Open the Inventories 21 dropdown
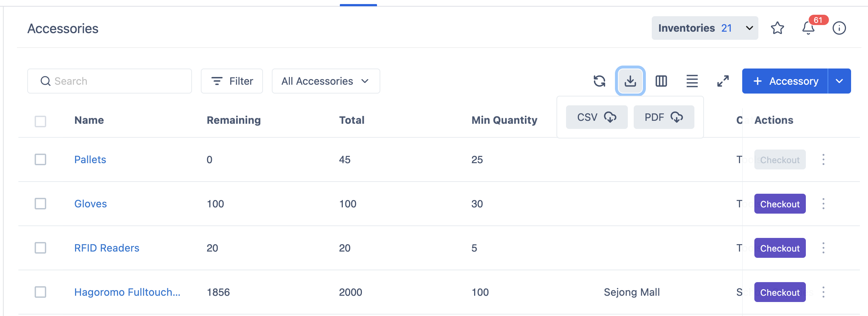The width and height of the screenshot is (868, 316). 704,28
